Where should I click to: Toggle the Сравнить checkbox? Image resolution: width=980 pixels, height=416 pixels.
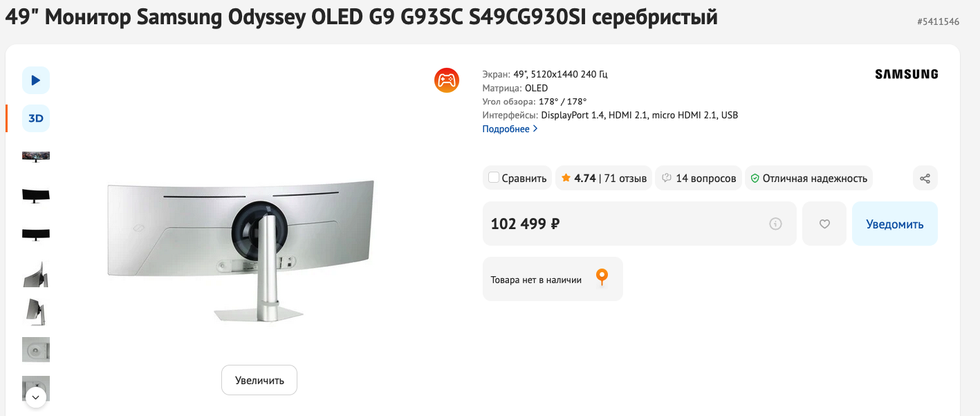494,178
